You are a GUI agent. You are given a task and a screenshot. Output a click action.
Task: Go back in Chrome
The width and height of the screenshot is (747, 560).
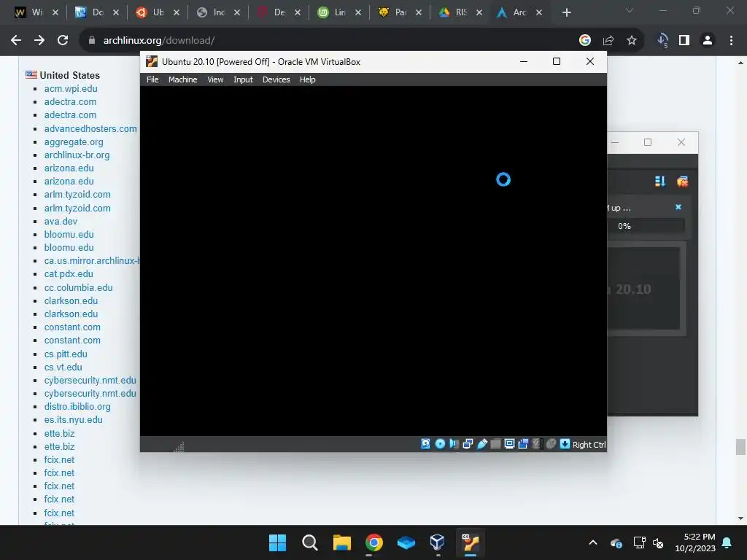[x=16, y=41]
